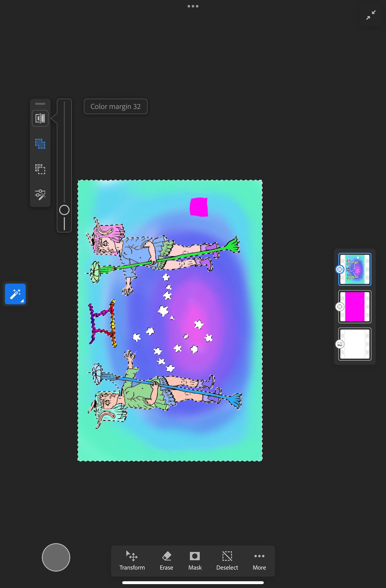The height and width of the screenshot is (588, 386).
Task: Tap the color margin tolerance icon
Action: point(40,118)
